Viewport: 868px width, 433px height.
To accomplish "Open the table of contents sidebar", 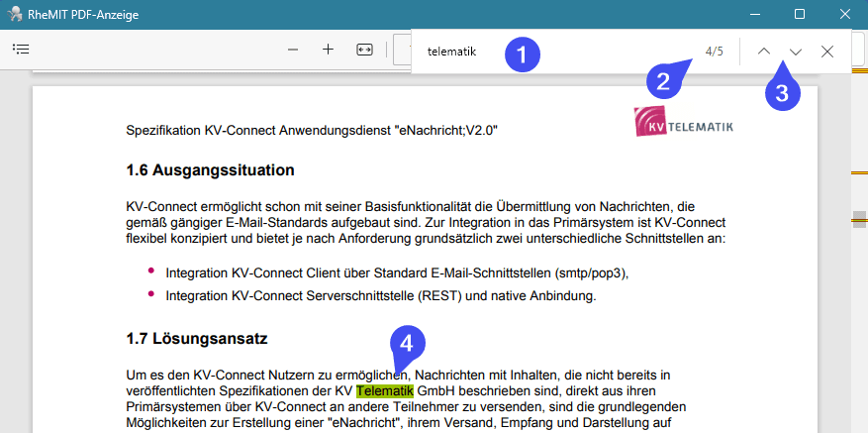I will 21,49.
